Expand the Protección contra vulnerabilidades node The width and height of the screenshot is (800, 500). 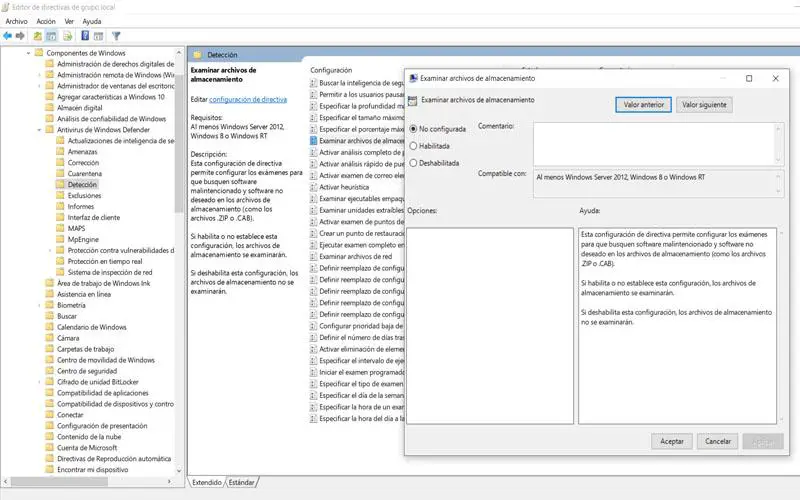(x=50, y=251)
